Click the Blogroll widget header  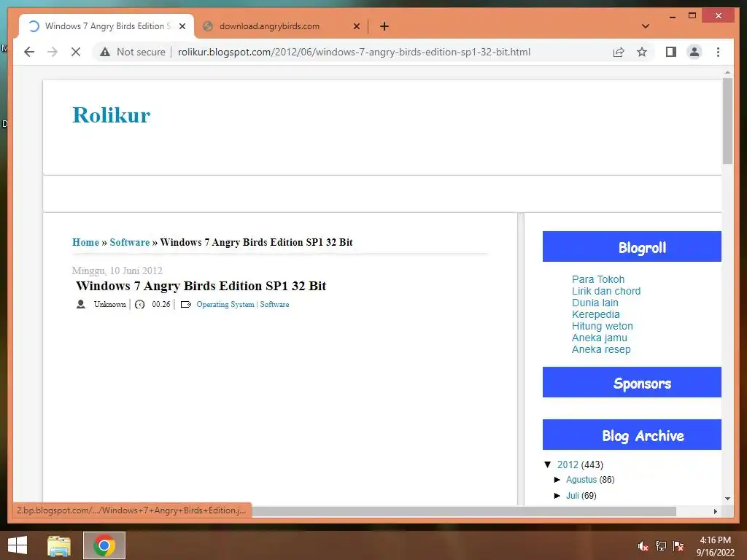pyautogui.click(x=632, y=246)
